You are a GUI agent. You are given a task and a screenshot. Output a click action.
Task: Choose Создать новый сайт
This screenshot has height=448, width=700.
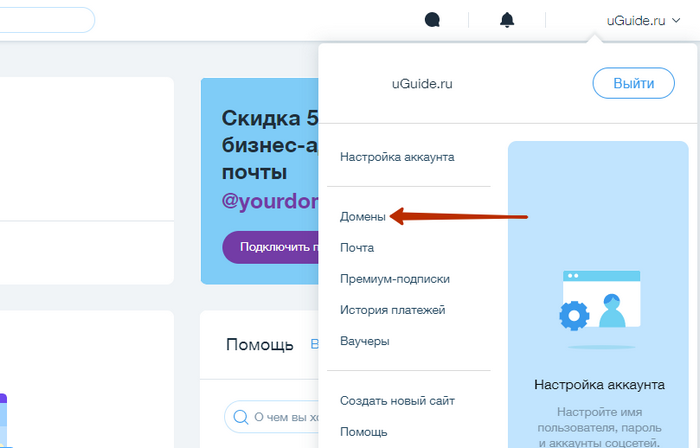click(397, 400)
